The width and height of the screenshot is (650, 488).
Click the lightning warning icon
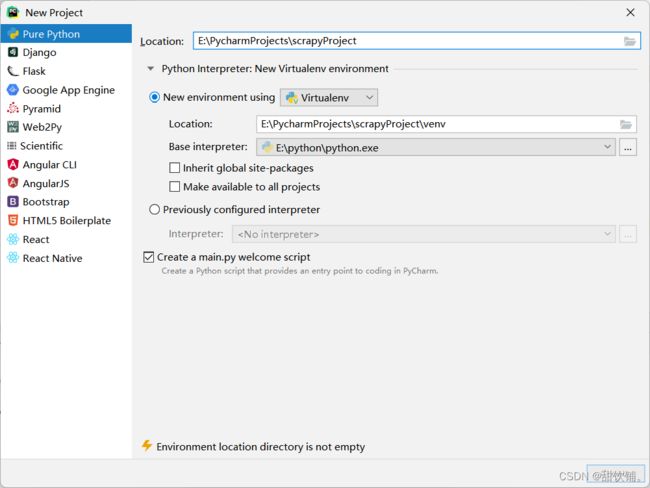pos(147,446)
